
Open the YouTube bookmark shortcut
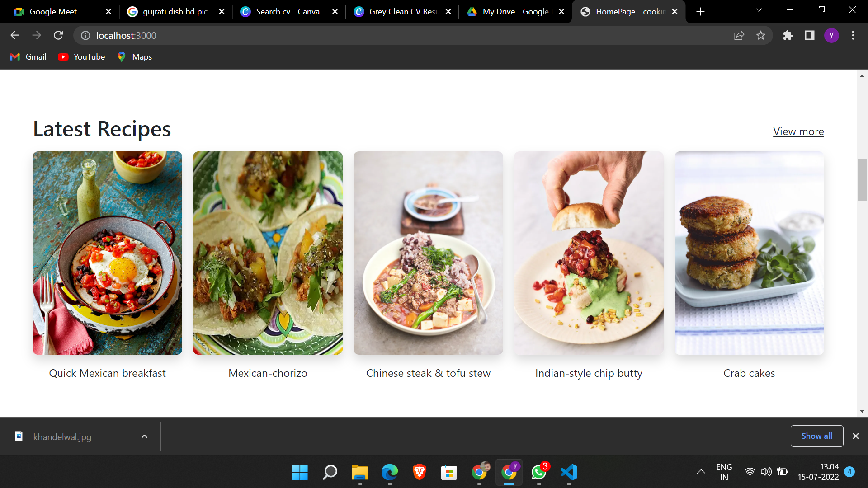coord(81,56)
